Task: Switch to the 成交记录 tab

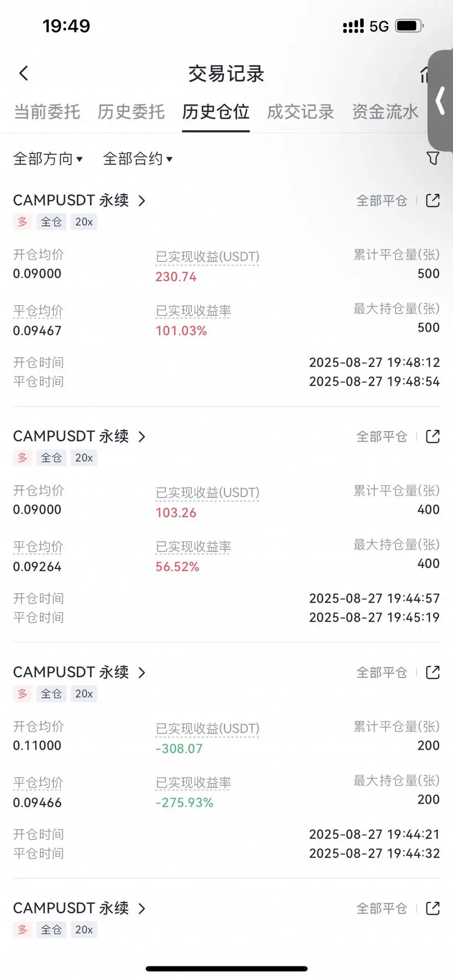Action: (300, 112)
